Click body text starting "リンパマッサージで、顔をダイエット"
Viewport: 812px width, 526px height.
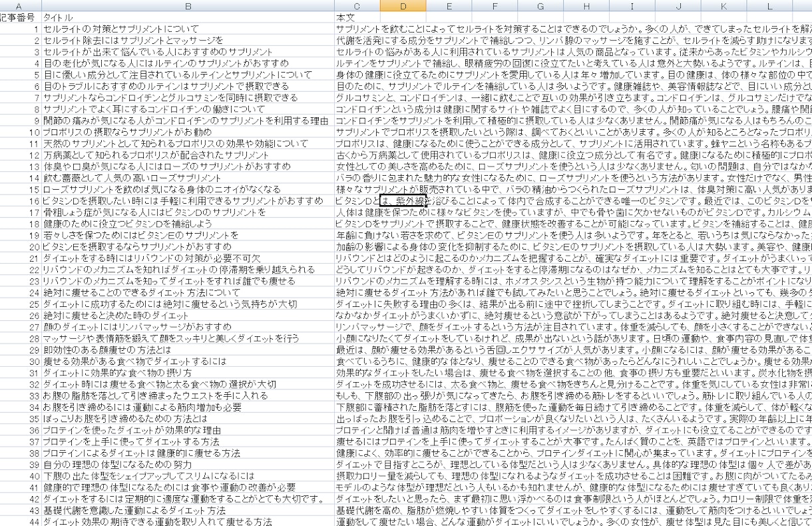coord(573,326)
